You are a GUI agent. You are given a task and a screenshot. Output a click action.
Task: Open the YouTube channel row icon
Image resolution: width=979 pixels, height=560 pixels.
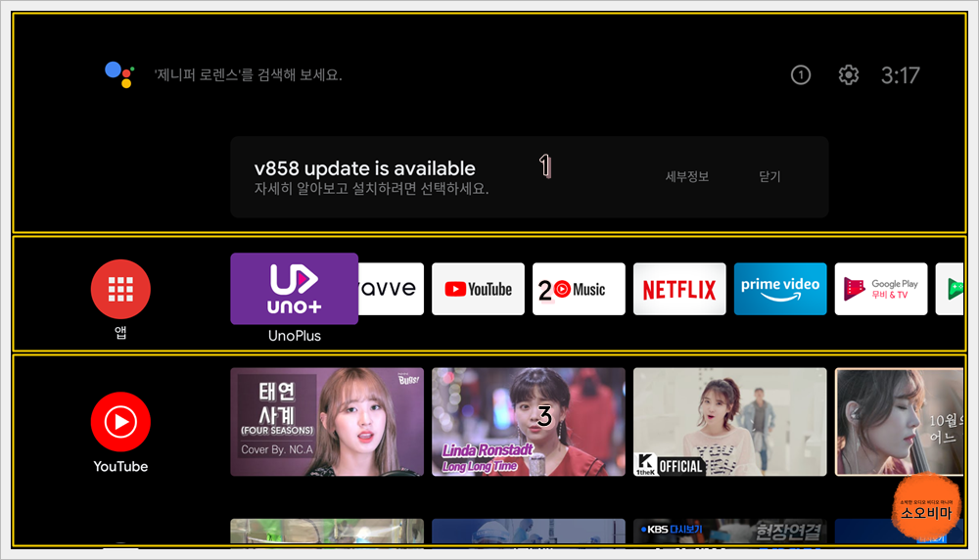[120, 421]
